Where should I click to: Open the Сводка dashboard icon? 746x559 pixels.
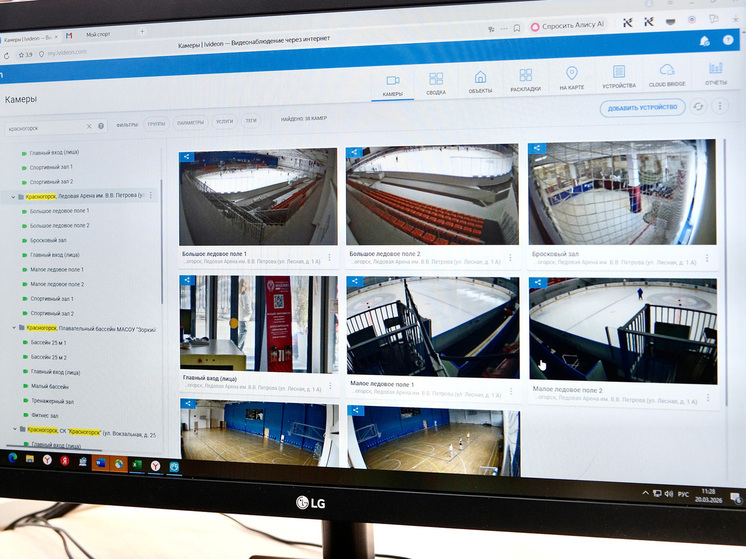coord(436,80)
